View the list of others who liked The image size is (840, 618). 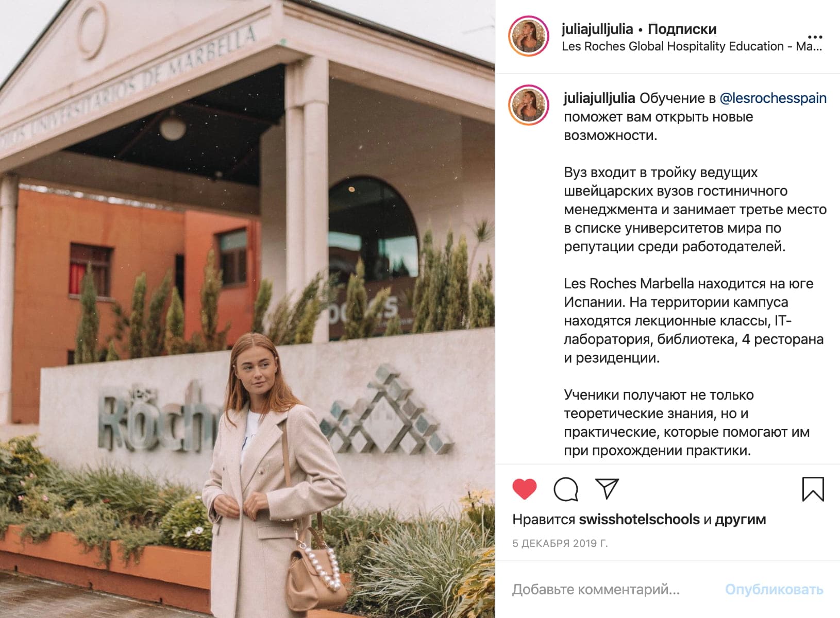(740, 520)
